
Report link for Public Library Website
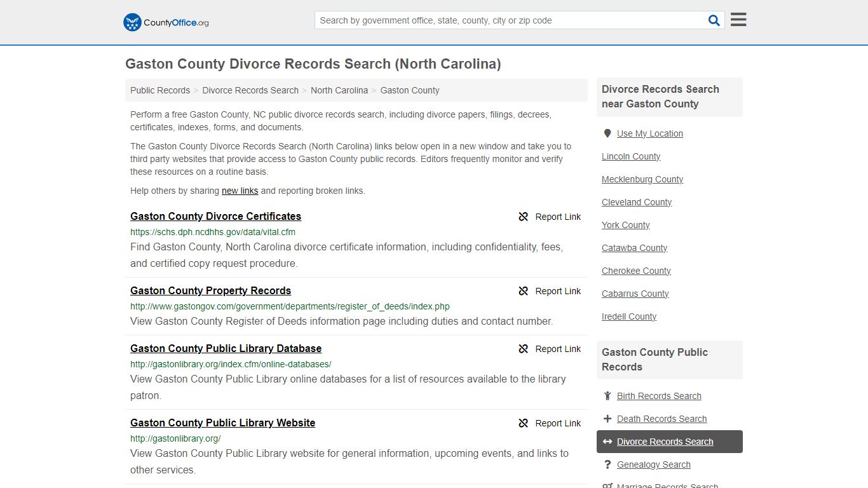[x=558, y=423]
